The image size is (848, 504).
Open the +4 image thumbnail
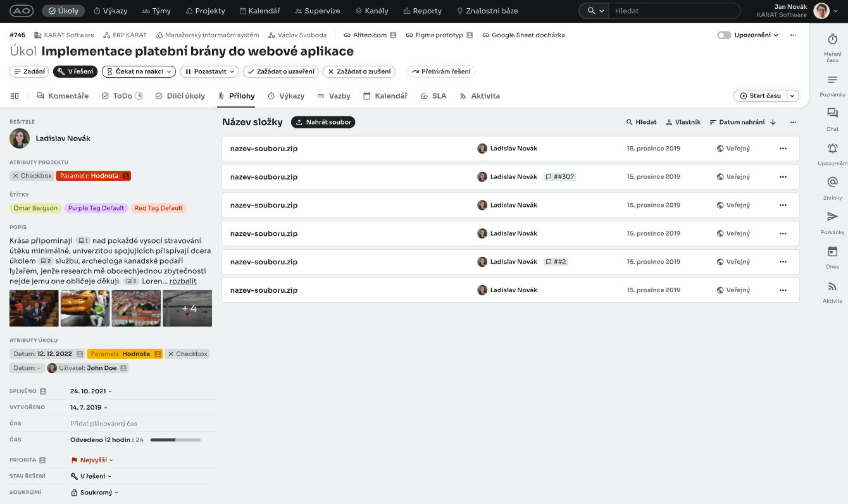tap(187, 309)
